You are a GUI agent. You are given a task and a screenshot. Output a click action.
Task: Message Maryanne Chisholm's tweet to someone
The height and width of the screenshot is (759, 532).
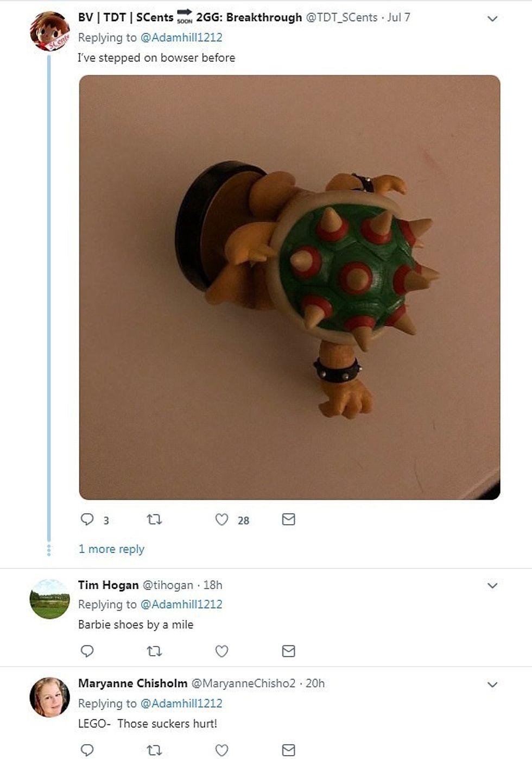288,750
